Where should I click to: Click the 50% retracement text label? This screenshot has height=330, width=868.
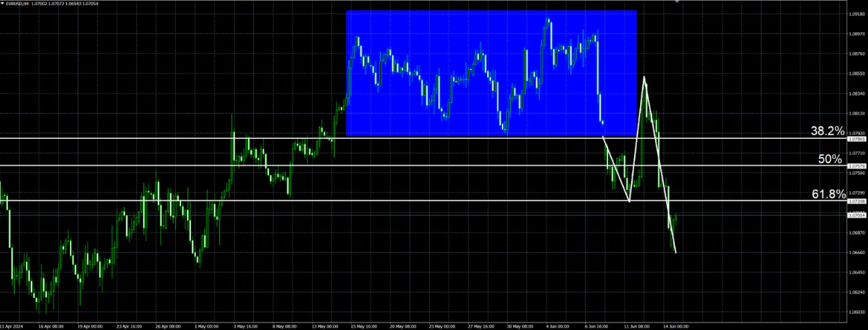click(x=830, y=159)
